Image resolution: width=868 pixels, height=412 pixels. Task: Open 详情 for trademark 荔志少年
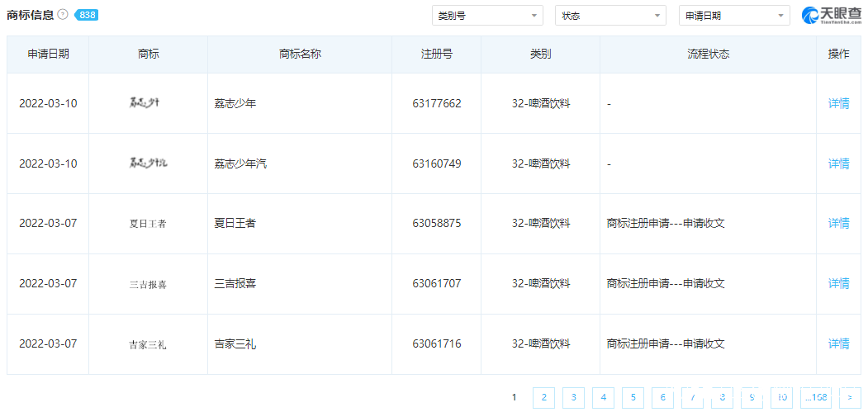838,103
